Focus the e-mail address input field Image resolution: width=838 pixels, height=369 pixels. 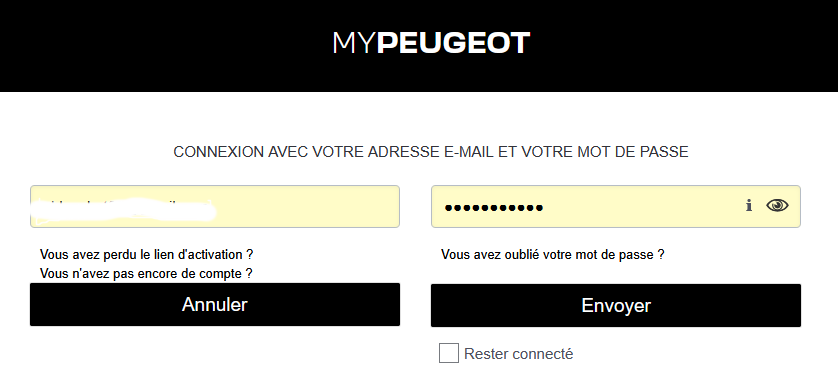(215, 206)
